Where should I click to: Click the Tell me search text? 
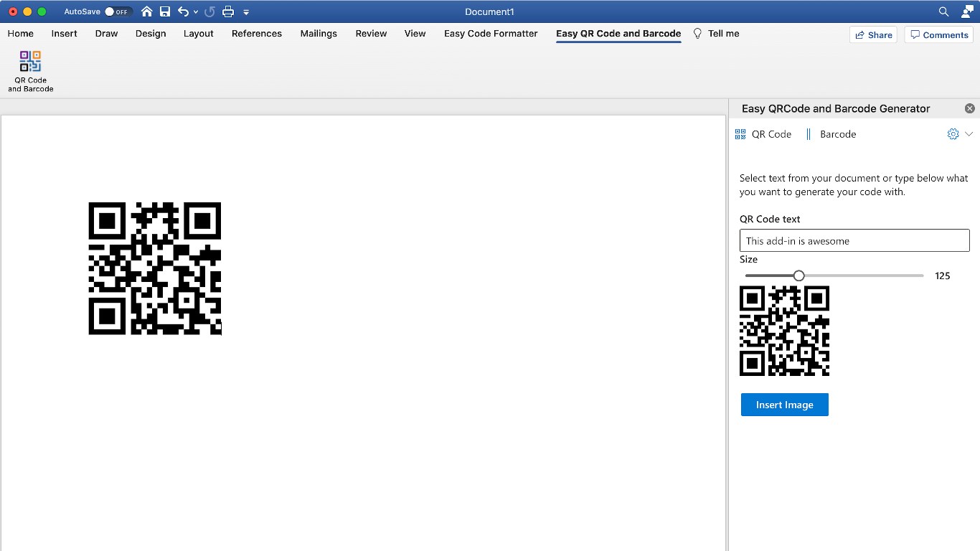click(723, 34)
